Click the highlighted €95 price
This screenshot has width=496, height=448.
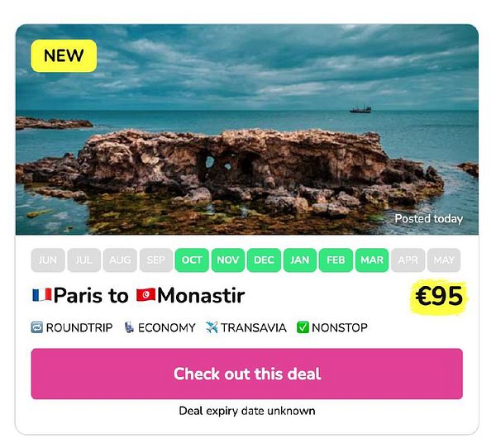[439, 296]
